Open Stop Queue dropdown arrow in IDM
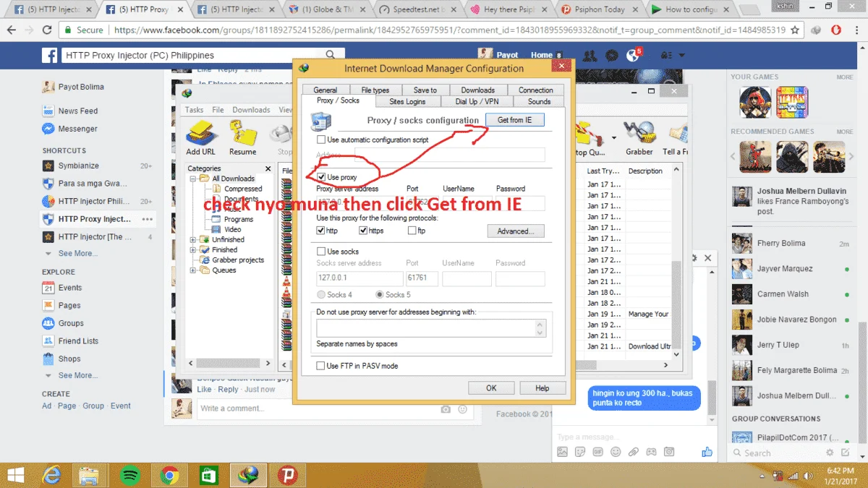 tap(613, 137)
